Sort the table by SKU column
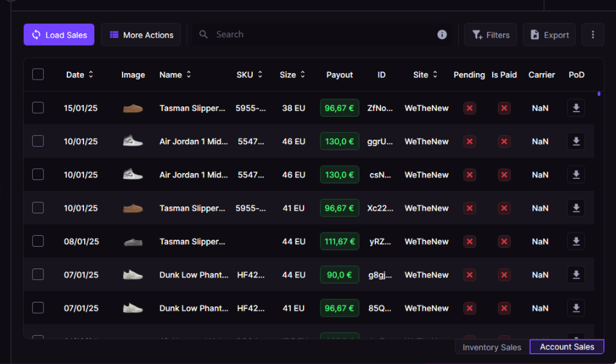This screenshot has height=364, width=616. tap(250, 74)
